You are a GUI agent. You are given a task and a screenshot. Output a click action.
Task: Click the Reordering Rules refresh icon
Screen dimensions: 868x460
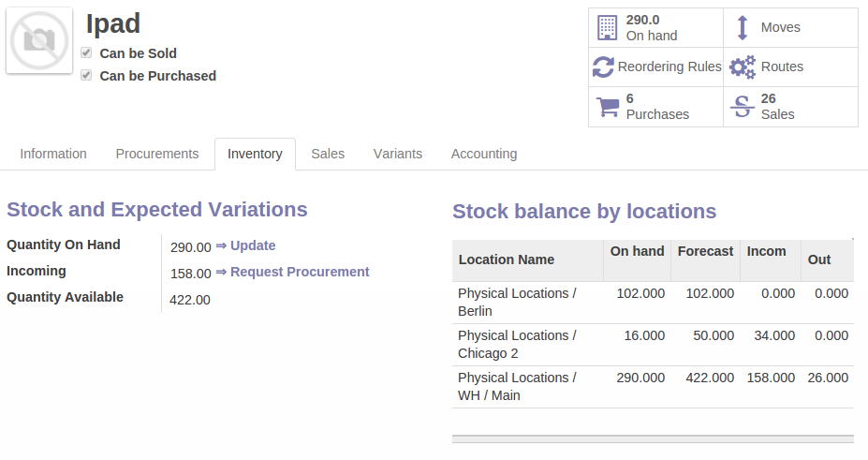click(603, 67)
